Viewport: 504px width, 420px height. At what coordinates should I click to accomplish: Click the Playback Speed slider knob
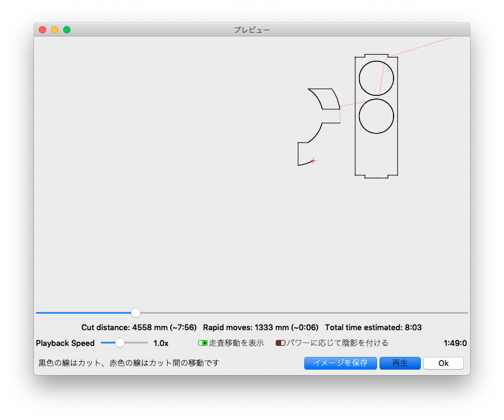(120, 342)
